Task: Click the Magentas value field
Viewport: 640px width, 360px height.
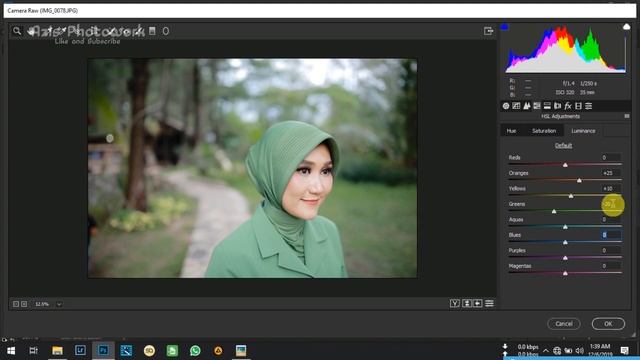Action: 611,266
